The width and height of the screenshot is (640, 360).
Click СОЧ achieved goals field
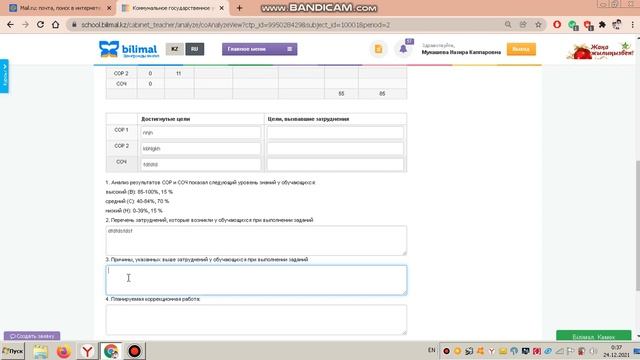pyautogui.click(x=201, y=164)
